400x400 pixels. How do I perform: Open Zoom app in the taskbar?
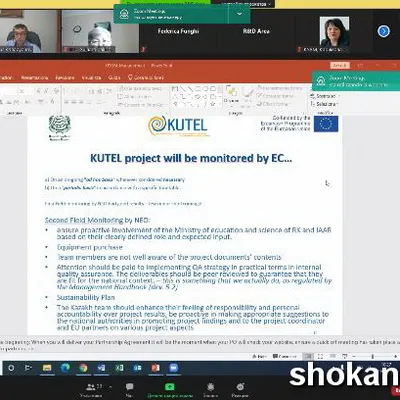[x=173, y=368]
